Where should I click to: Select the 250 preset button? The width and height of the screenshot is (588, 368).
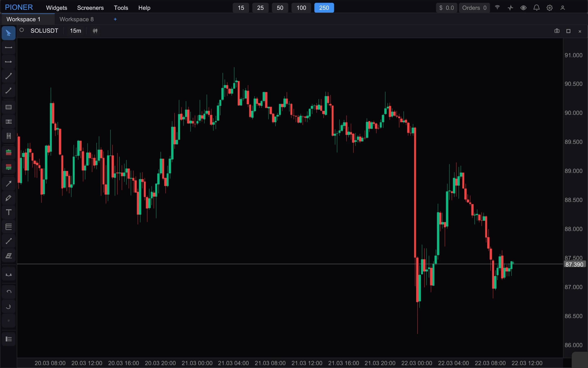(x=324, y=8)
